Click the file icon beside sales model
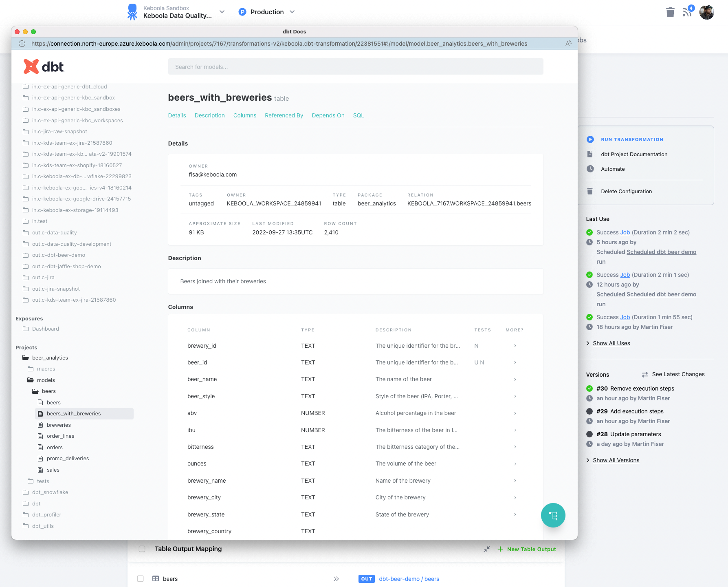 40,470
